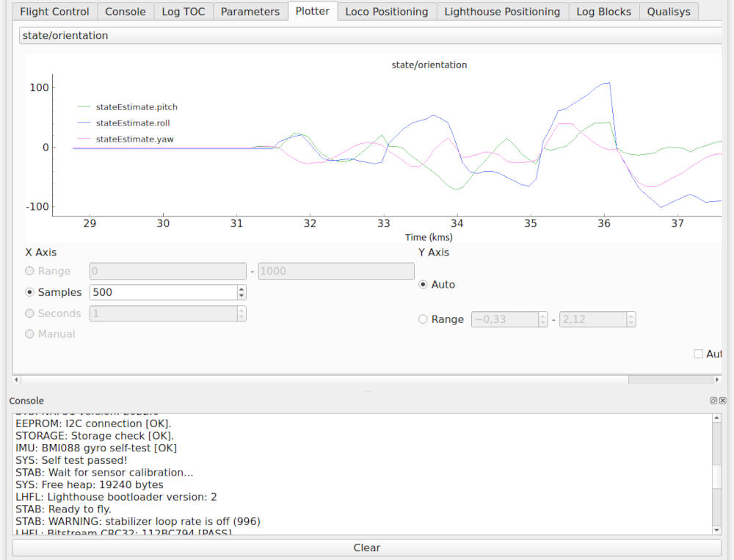734x560 pixels.
Task: Select the X Axis Range radio button
Action: coord(29,271)
